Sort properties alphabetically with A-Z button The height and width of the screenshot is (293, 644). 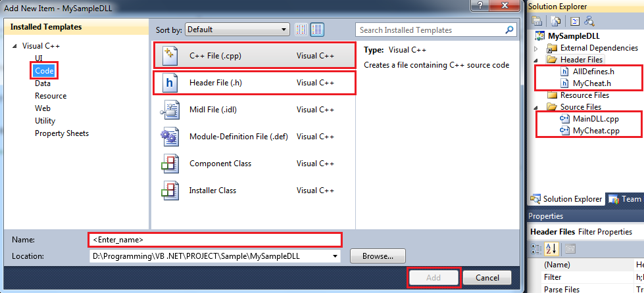point(551,248)
